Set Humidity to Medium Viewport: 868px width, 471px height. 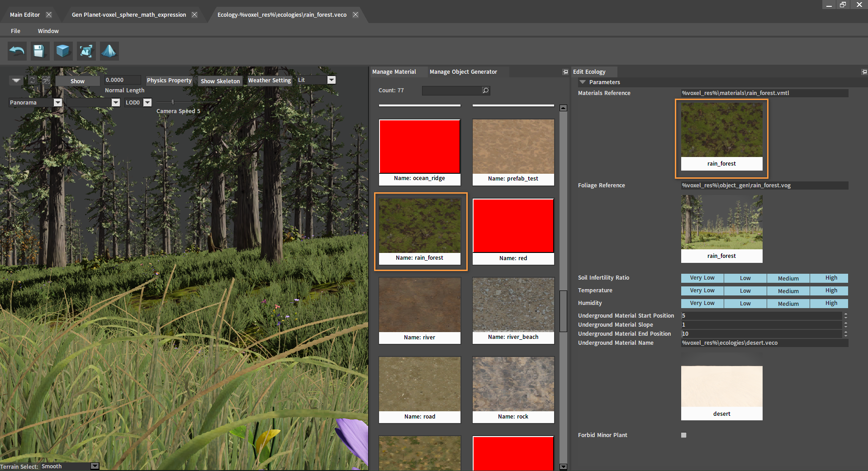coord(788,303)
